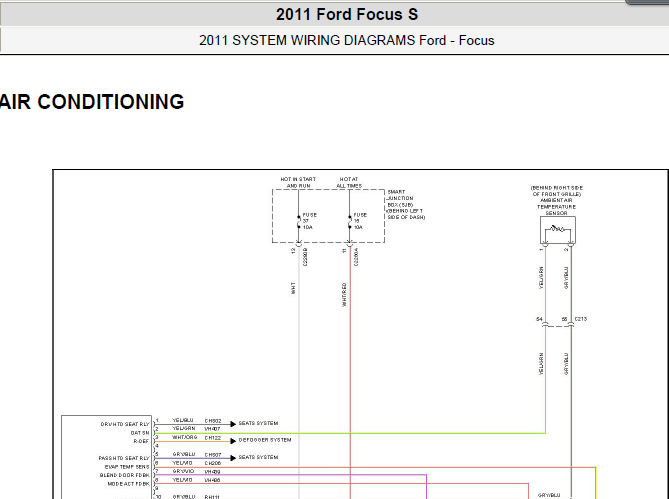Viewport: 669px width, 499px height.
Task: Click the "2011 Ford Focus S" title
Action: click(347, 15)
